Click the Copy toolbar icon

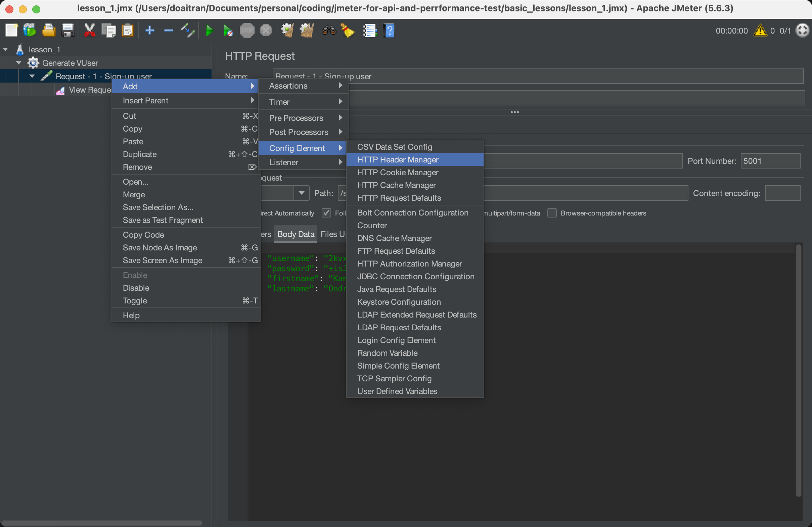[x=109, y=30]
